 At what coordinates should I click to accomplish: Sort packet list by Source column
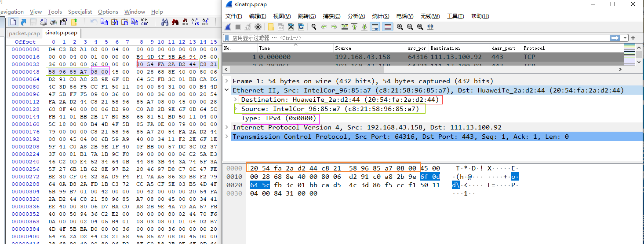click(x=370, y=48)
